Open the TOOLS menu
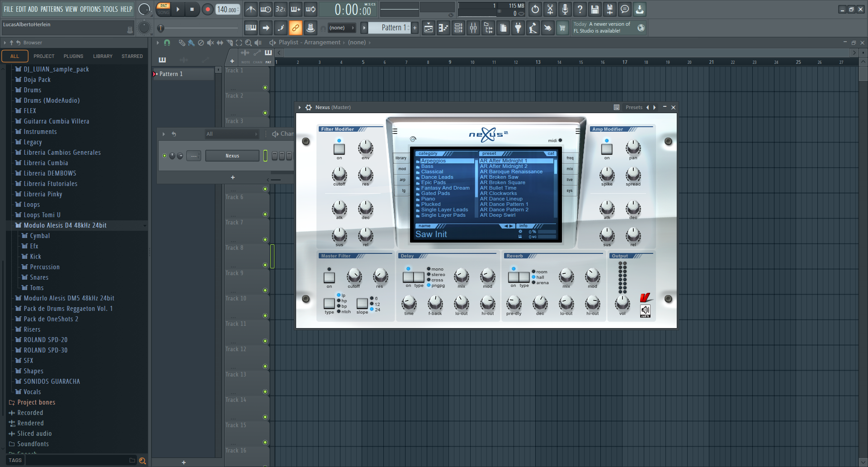 [x=110, y=9]
